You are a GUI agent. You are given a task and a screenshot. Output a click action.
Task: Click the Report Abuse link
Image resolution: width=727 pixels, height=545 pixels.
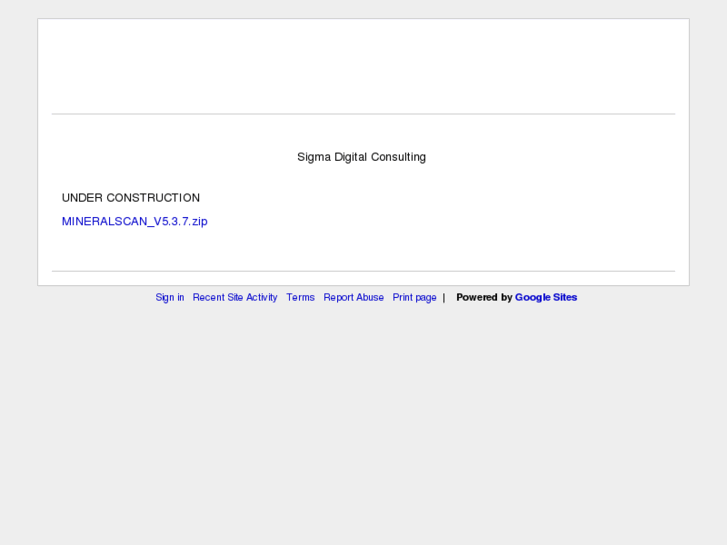click(x=354, y=297)
